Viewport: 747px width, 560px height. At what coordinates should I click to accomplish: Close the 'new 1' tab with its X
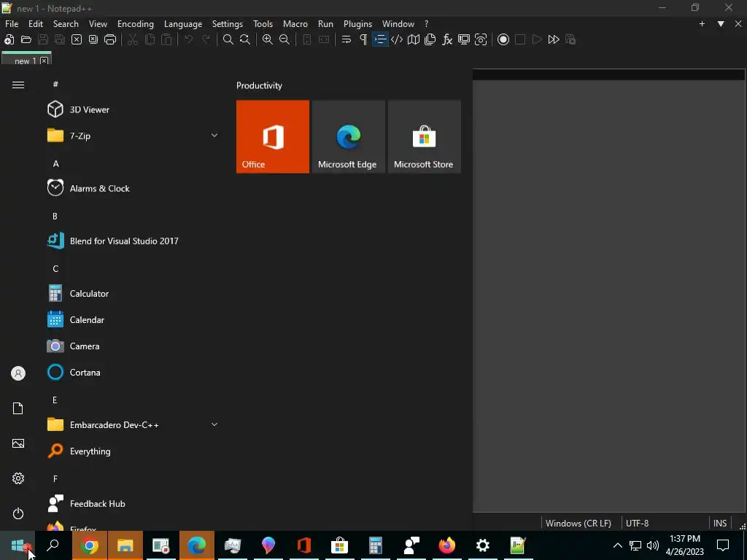coord(44,61)
